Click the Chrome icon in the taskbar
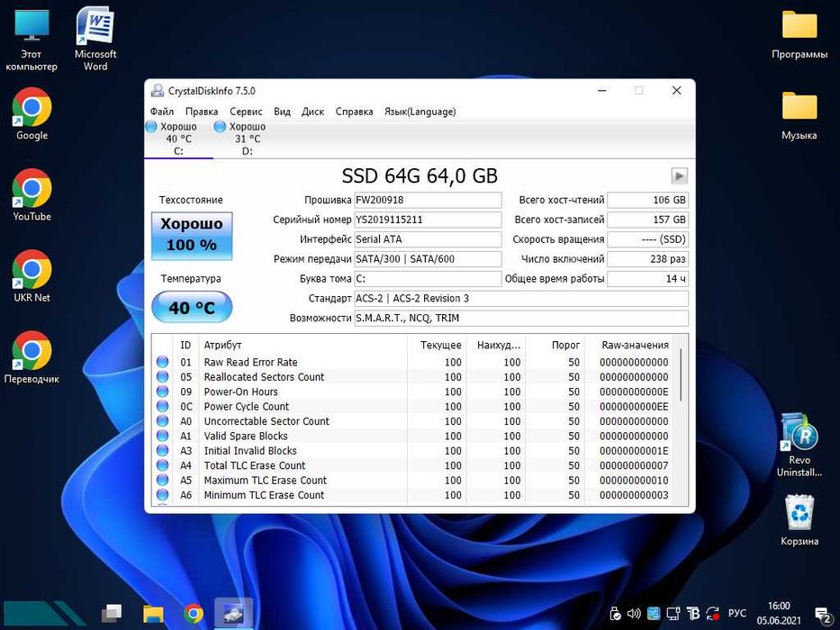The image size is (840, 630). pyautogui.click(x=194, y=613)
